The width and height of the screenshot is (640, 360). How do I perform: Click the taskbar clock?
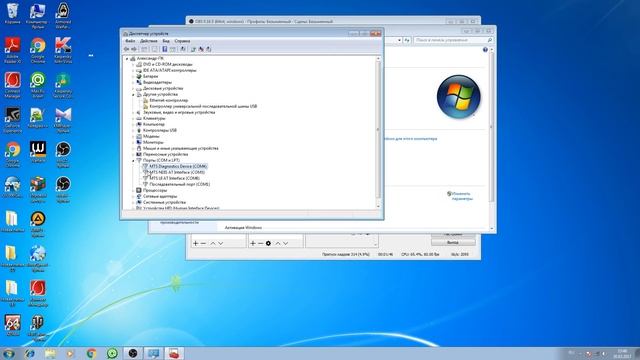622,353
